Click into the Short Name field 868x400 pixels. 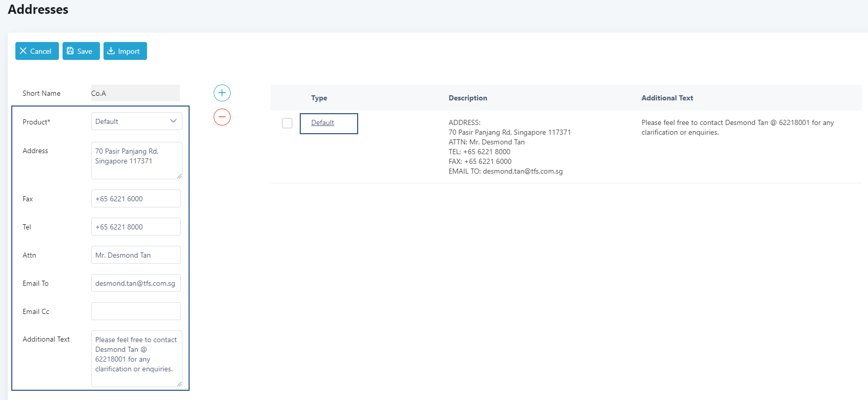point(135,93)
